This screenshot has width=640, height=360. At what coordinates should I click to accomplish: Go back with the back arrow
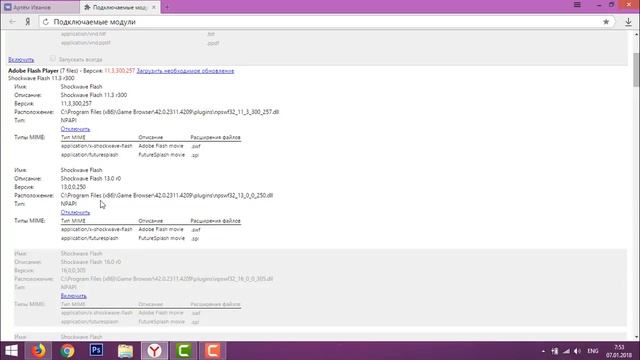[13, 22]
